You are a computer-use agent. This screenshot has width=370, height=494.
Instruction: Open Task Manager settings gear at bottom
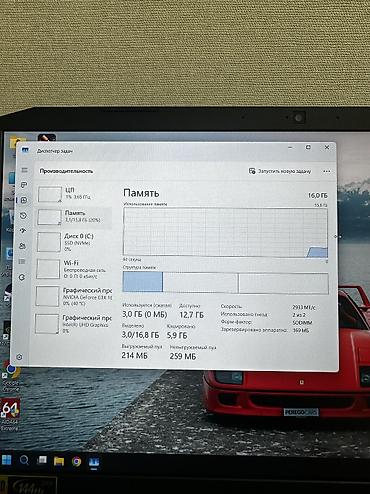(x=19, y=357)
